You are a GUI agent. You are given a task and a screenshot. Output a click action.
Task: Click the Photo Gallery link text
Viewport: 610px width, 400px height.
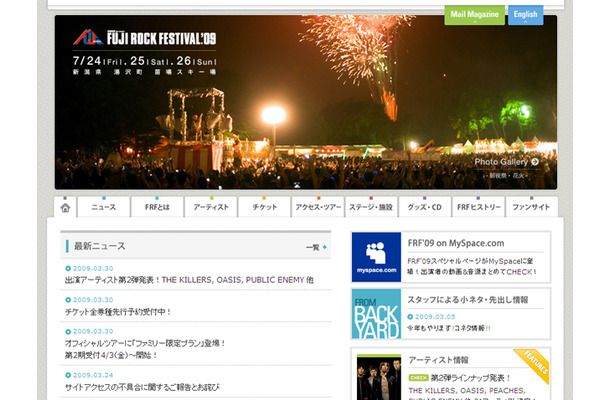click(x=501, y=162)
